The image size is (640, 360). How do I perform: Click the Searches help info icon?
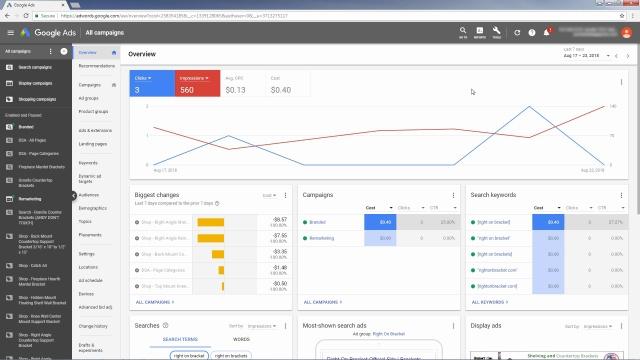[165, 325]
